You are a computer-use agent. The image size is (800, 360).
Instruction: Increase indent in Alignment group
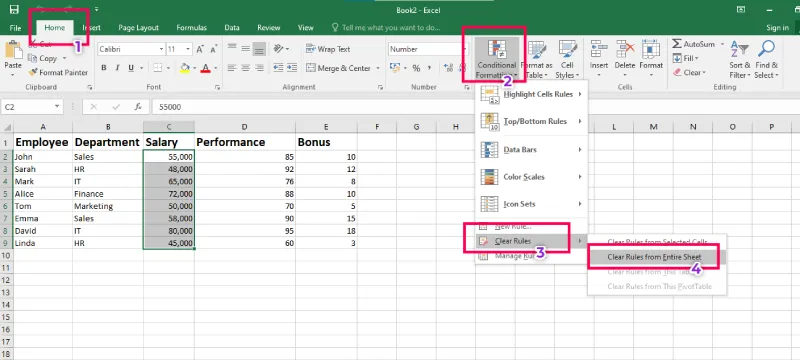click(292, 68)
